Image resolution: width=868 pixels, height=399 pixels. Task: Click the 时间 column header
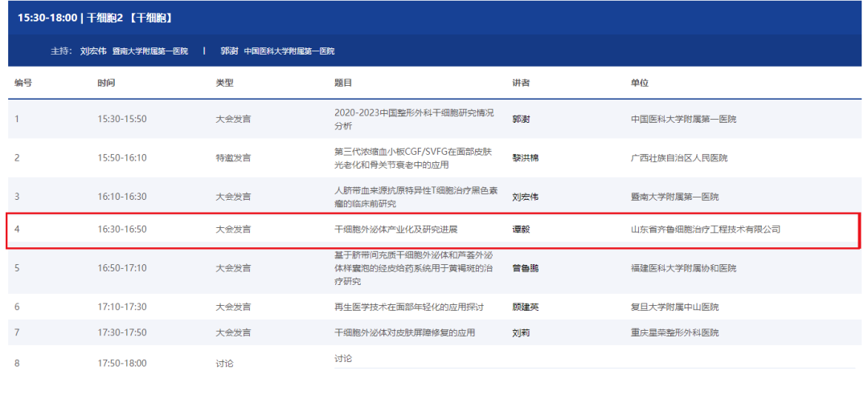point(106,83)
